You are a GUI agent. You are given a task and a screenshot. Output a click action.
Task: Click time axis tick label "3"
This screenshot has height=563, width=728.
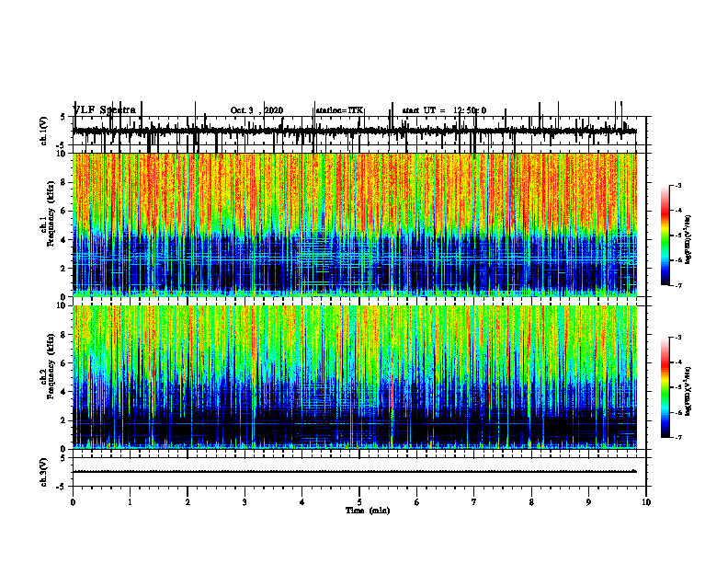tap(245, 502)
